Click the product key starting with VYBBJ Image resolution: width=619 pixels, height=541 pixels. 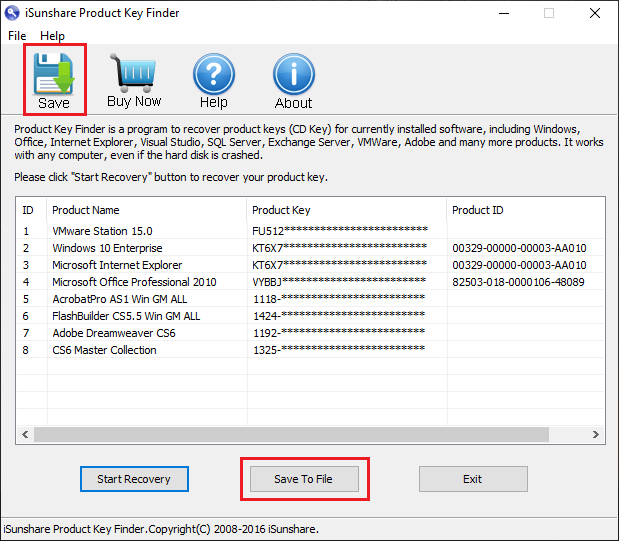tap(339, 282)
